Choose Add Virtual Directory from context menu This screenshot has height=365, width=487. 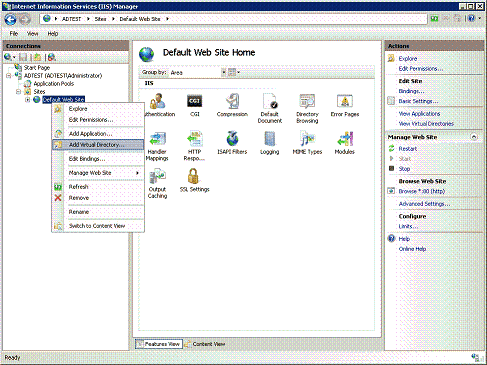point(98,145)
